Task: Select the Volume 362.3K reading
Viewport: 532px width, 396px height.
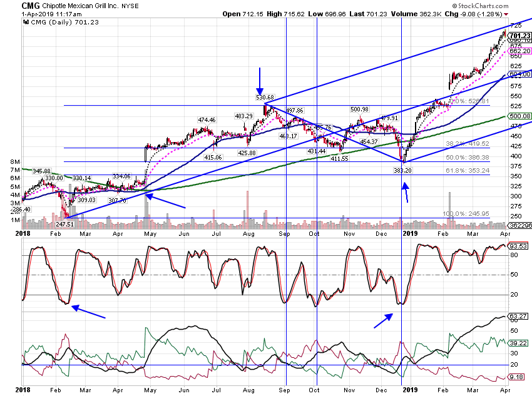Action: click(x=416, y=14)
